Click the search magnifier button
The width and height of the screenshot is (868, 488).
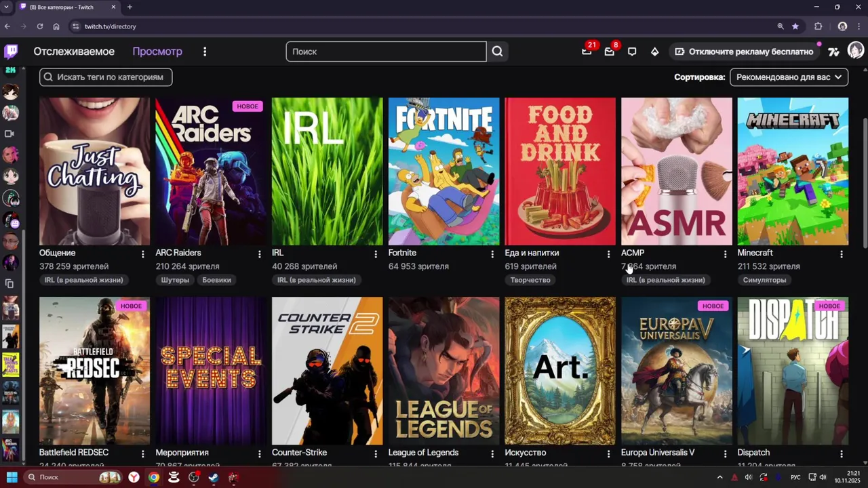pos(498,52)
